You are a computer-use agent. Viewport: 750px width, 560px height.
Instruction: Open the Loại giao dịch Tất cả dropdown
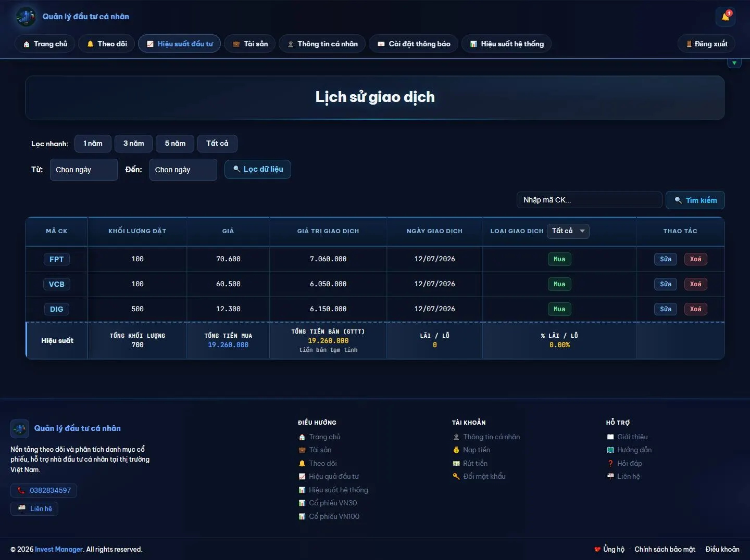tap(568, 231)
